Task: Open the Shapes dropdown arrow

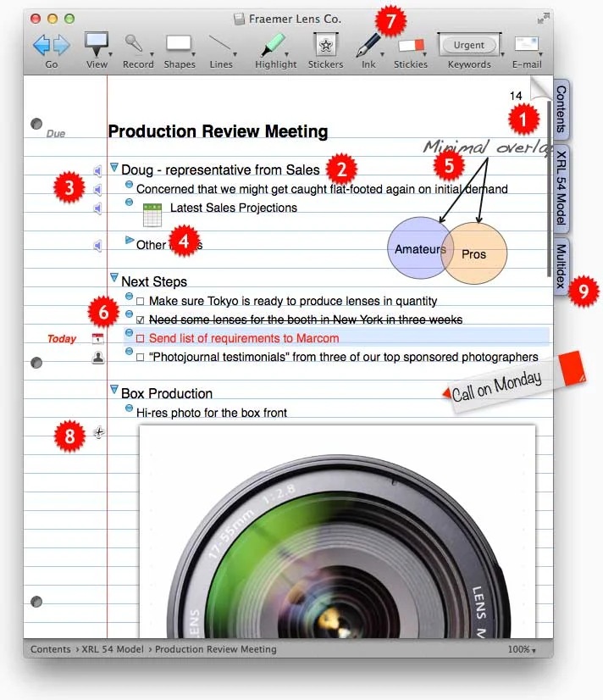Action: (x=194, y=54)
